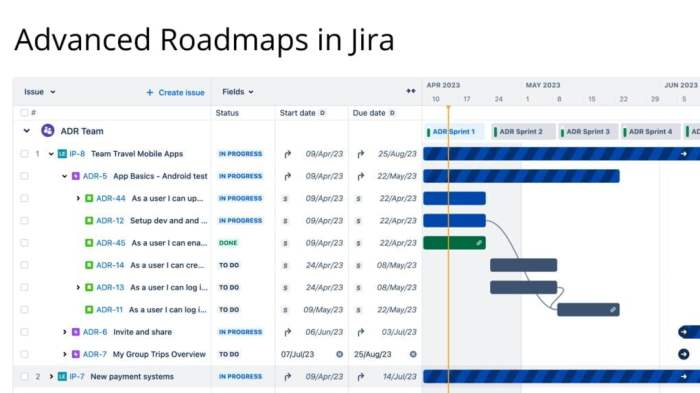Select ADR Sprint 1 header
The image size is (700, 393).
[454, 132]
